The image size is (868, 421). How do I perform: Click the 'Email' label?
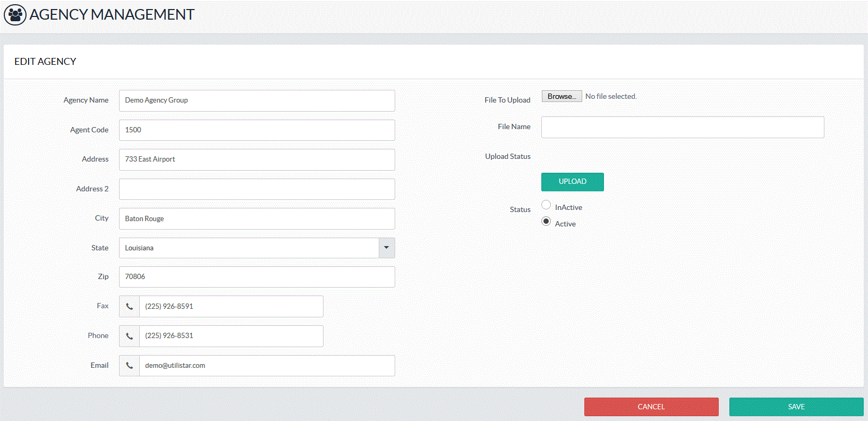99,365
